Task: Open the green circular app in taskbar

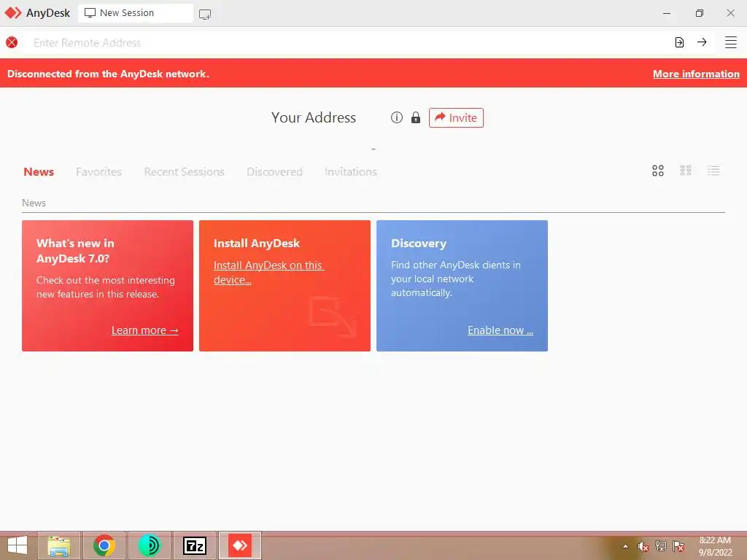Action: (149, 545)
